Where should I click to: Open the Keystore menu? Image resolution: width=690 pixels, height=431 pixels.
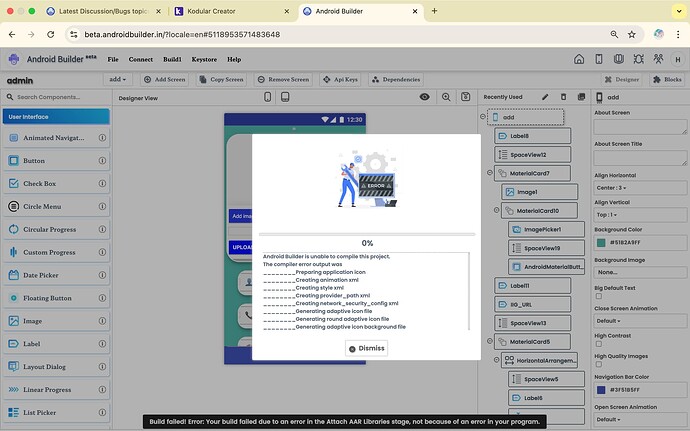pyautogui.click(x=204, y=59)
